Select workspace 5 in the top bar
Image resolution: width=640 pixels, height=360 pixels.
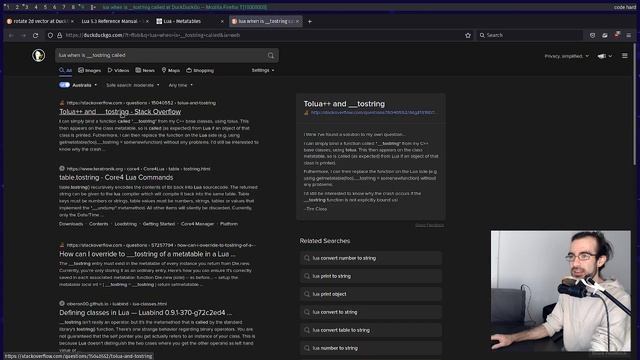45,7
